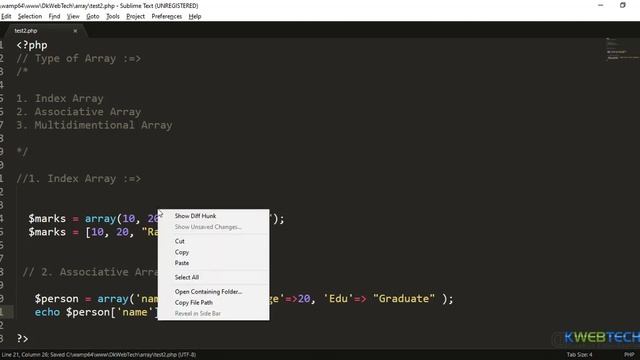Click the '//1. Index Array :=>' comment

pos(79,178)
